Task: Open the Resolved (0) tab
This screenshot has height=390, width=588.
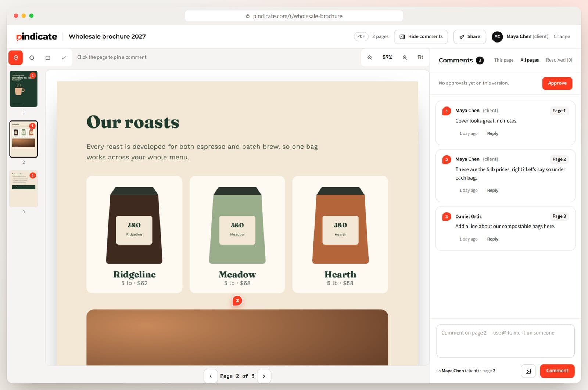Action: click(x=559, y=60)
